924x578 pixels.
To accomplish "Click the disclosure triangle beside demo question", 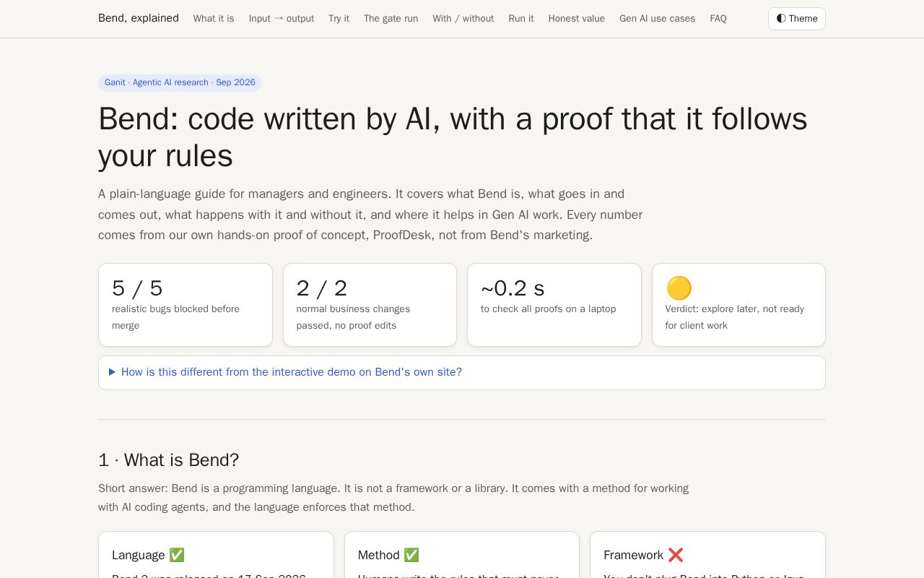I will (x=112, y=372).
